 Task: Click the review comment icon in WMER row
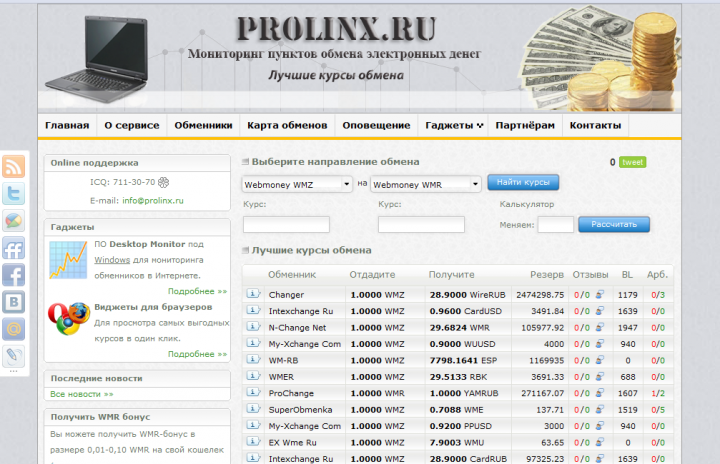pos(600,376)
